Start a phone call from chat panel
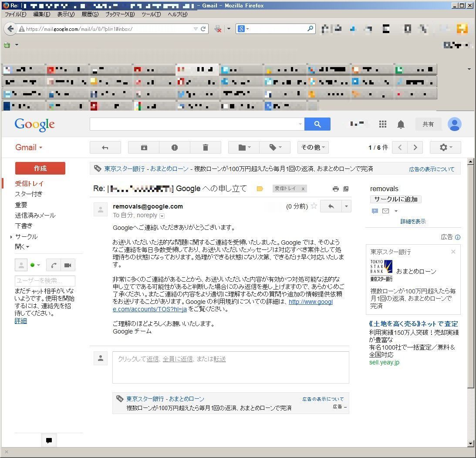The image size is (476, 458). click(54, 265)
